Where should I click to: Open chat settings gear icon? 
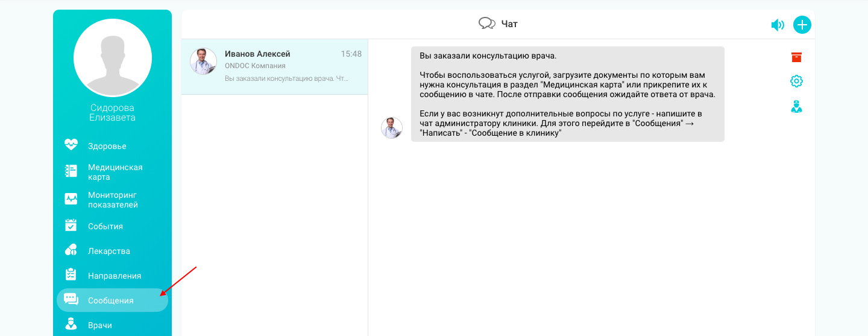click(x=797, y=81)
